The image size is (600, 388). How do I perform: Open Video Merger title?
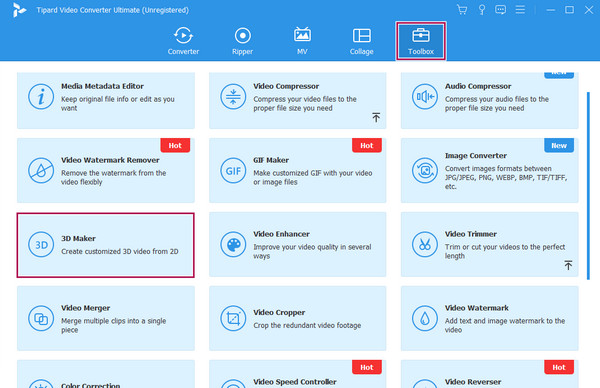point(86,308)
